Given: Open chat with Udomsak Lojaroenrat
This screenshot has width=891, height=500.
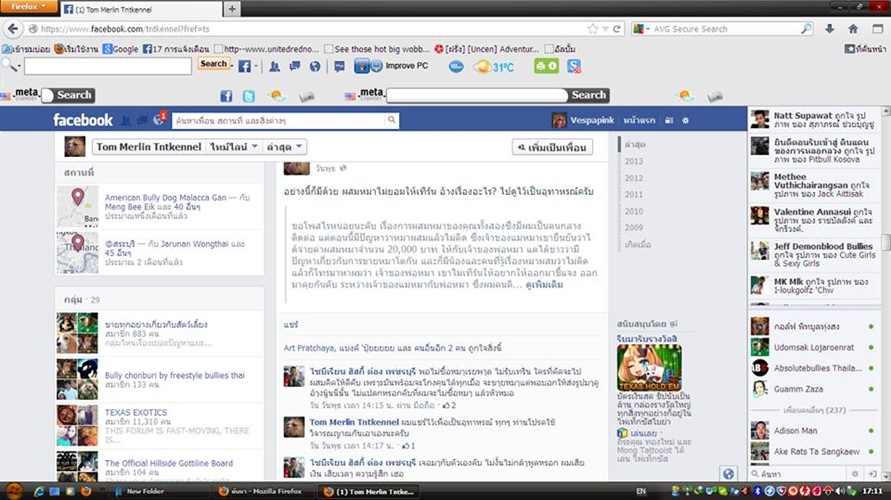Looking at the screenshot, I should point(814,347).
